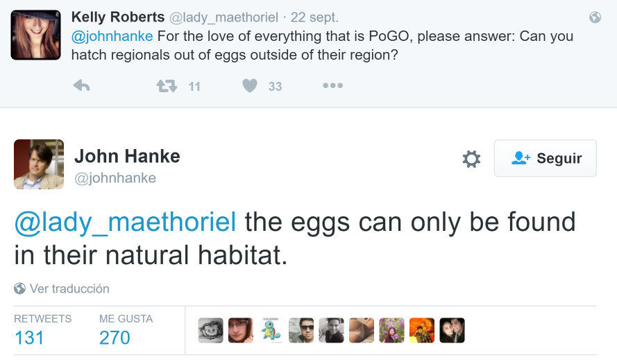Open @lady_maethoriel mention in reply
The height and width of the screenshot is (364, 617).
click(x=126, y=223)
